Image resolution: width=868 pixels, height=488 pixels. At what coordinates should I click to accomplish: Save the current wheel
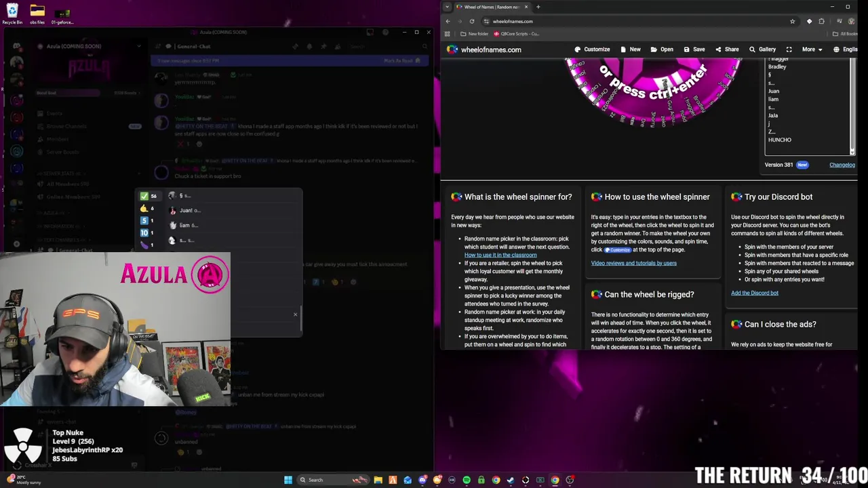(694, 49)
